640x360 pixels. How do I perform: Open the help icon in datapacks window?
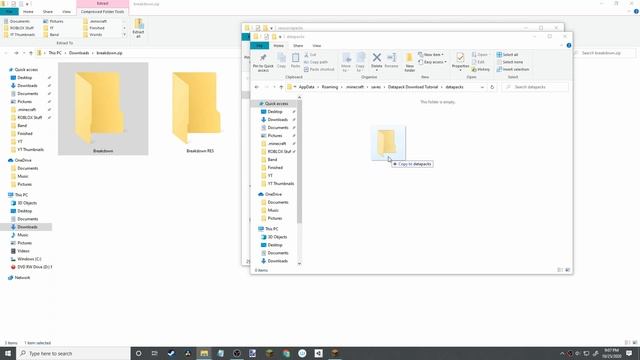point(569,45)
